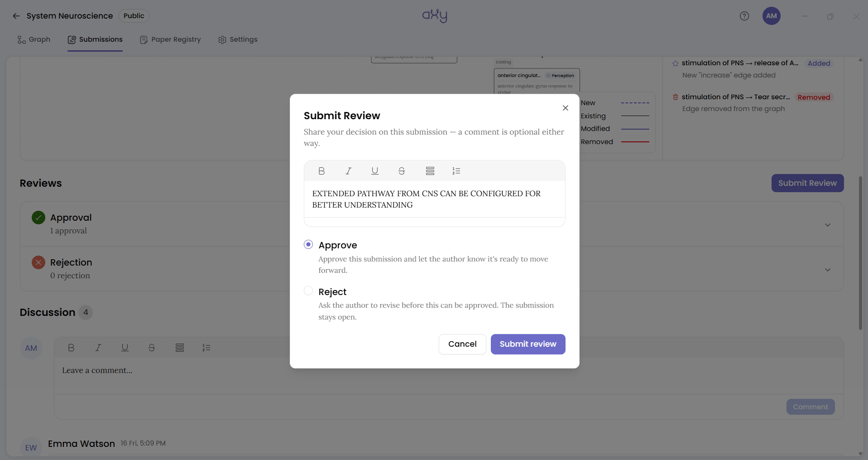Insert bulleted list in Discussion comment toolbar

tap(180, 348)
